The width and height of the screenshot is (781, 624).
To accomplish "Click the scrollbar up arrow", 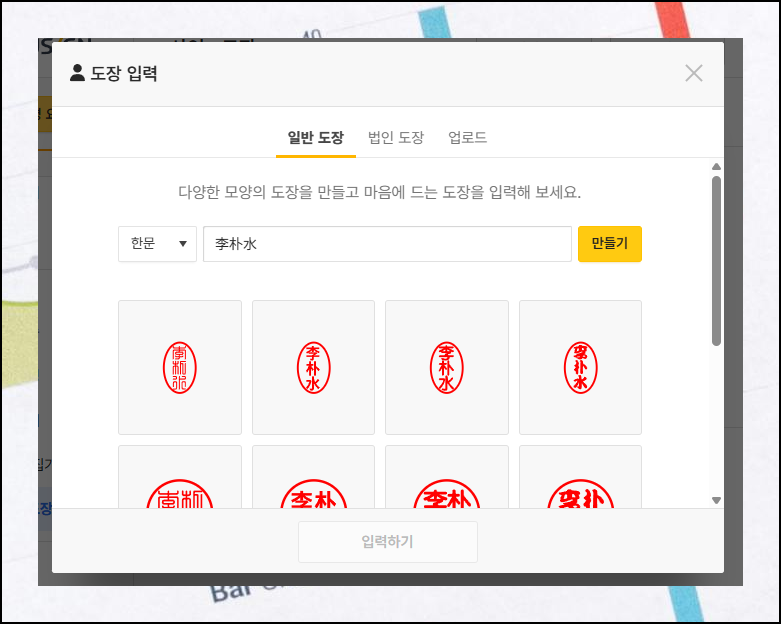I will 716,166.
